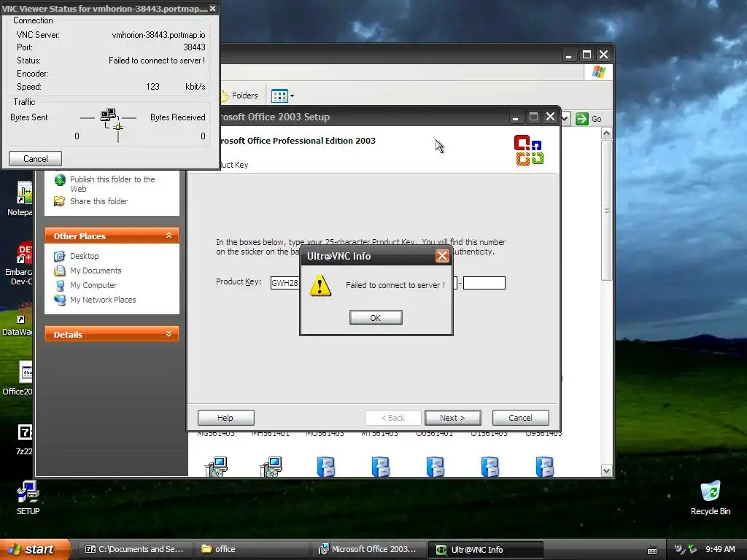This screenshot has width=747, height=560.
Task: Toggle Folders pane in Explorer toolbar
Action: click(x=239, y=96)
